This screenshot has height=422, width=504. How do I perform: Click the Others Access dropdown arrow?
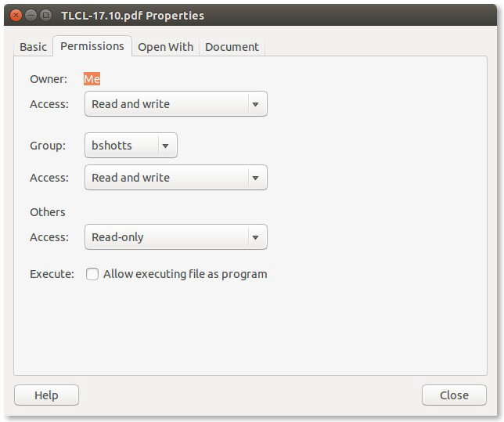pyautogui.click(x=256, y=237)
